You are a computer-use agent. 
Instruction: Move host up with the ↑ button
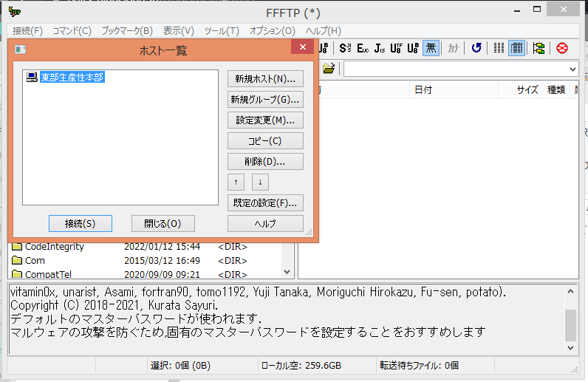236,182
